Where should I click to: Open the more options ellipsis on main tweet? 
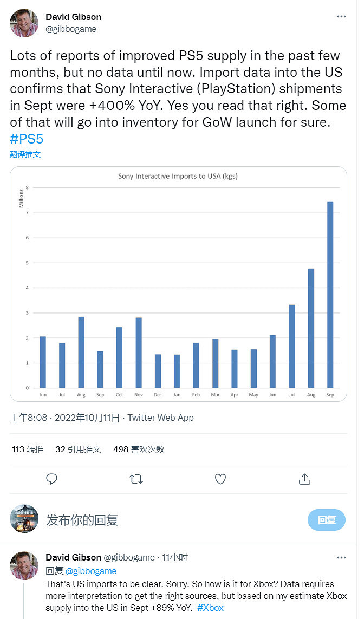341,16
